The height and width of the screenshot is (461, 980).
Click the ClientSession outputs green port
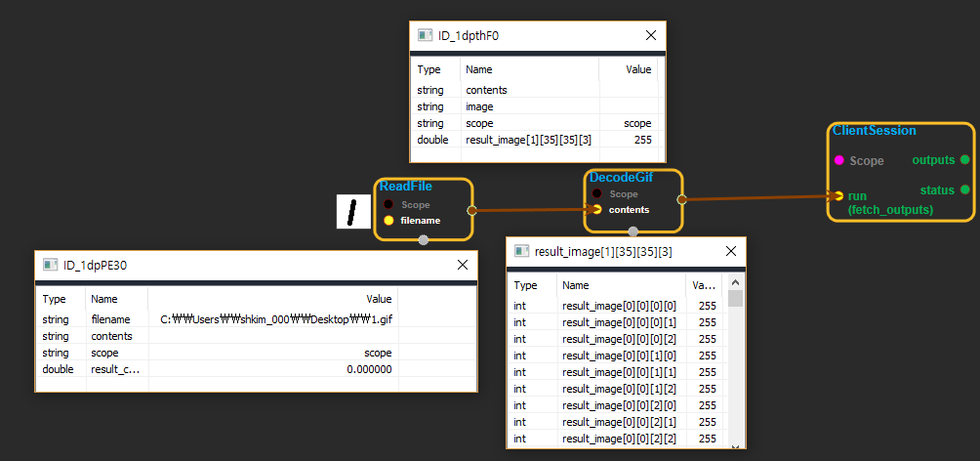click(x=964, y=159)
